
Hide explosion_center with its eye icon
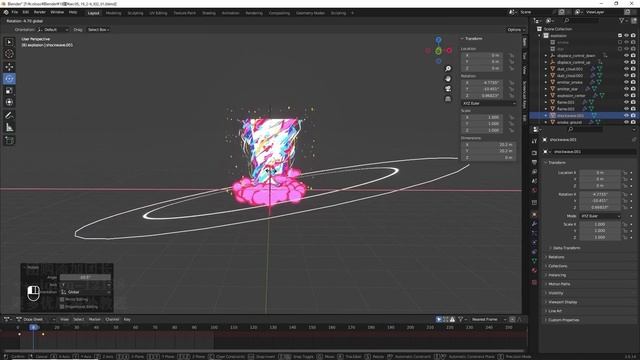(626, 96)
